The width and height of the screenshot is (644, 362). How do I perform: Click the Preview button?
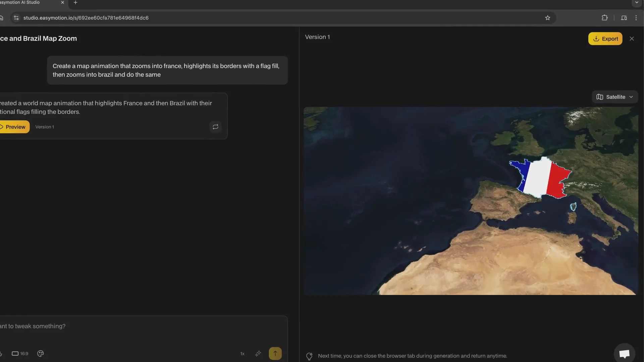[x=13, y=127]
